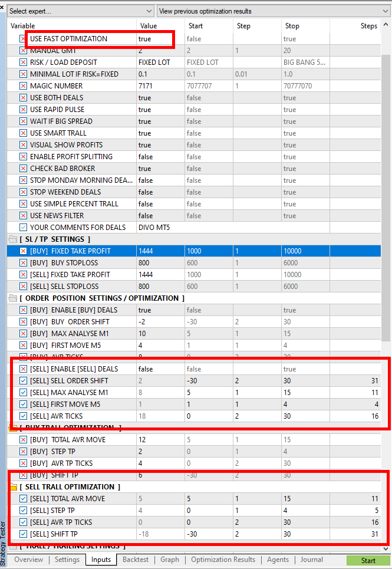This screenshot has height=569, width=392.
Task: Select [BUY] BUY STOPLOSS value 800
Action: tap(161, 263)
